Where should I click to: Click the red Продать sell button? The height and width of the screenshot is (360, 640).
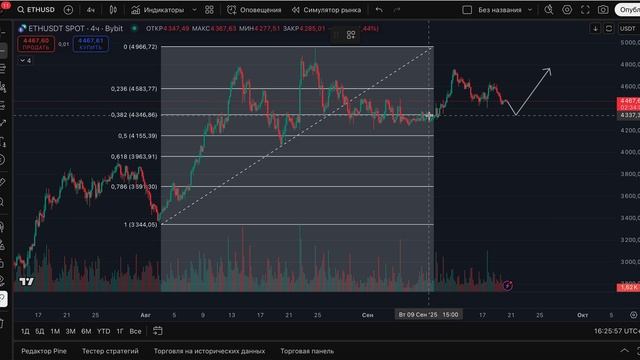coord(36,44)
